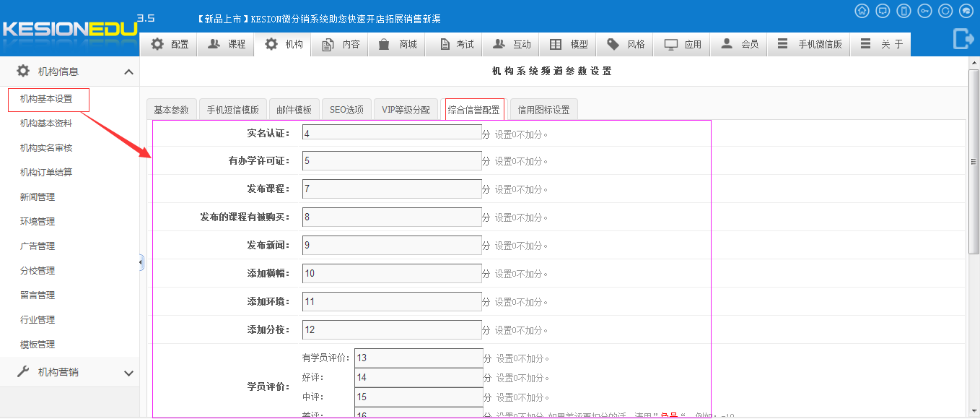Click the home icon in top-right header
This screenshot has width=980, height=419.
(862, 11)
